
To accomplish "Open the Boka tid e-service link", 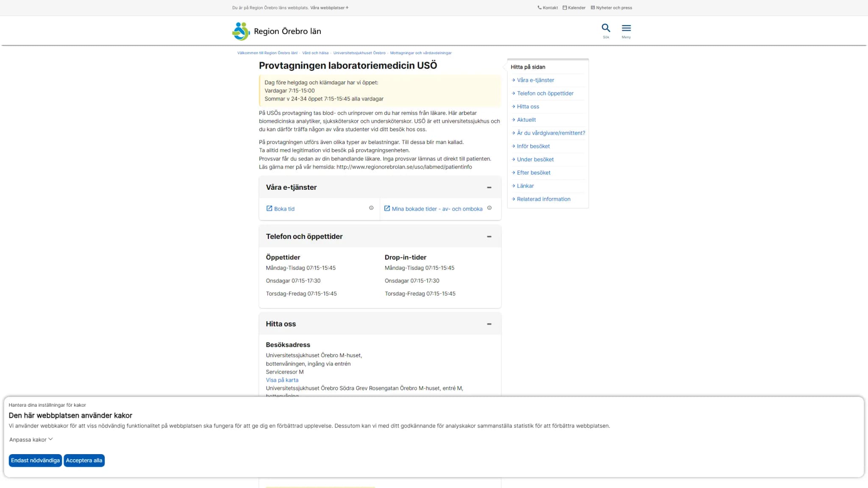I will (x=284, y=209).
